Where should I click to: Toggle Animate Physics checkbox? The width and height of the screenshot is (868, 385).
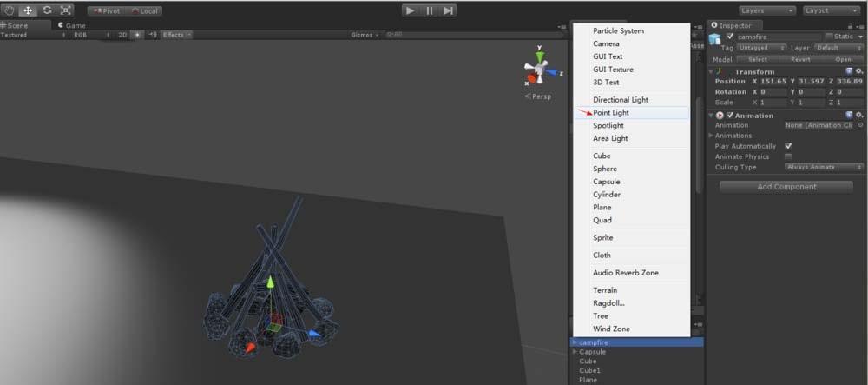tap(788, 156)
